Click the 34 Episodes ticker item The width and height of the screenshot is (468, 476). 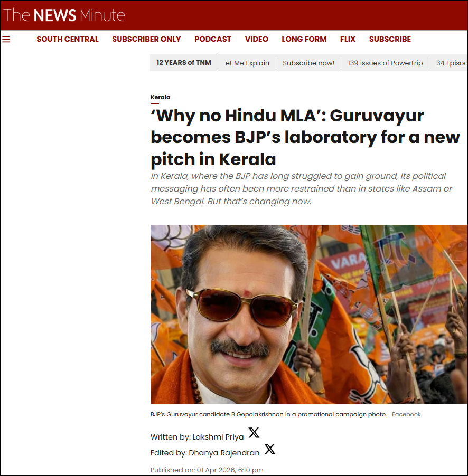point(452,63)
